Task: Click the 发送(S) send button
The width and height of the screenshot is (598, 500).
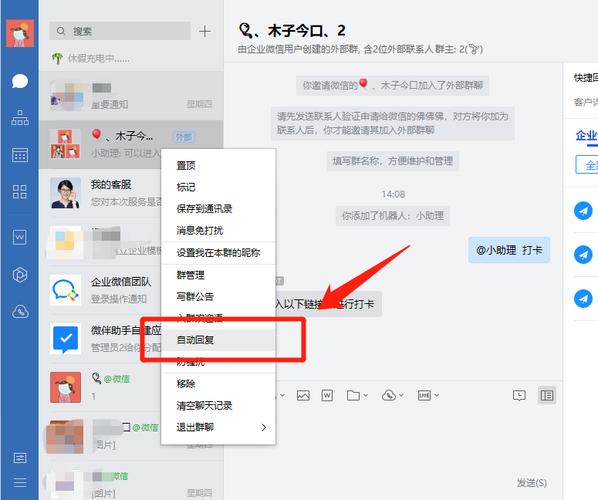Action: (532, 483)
